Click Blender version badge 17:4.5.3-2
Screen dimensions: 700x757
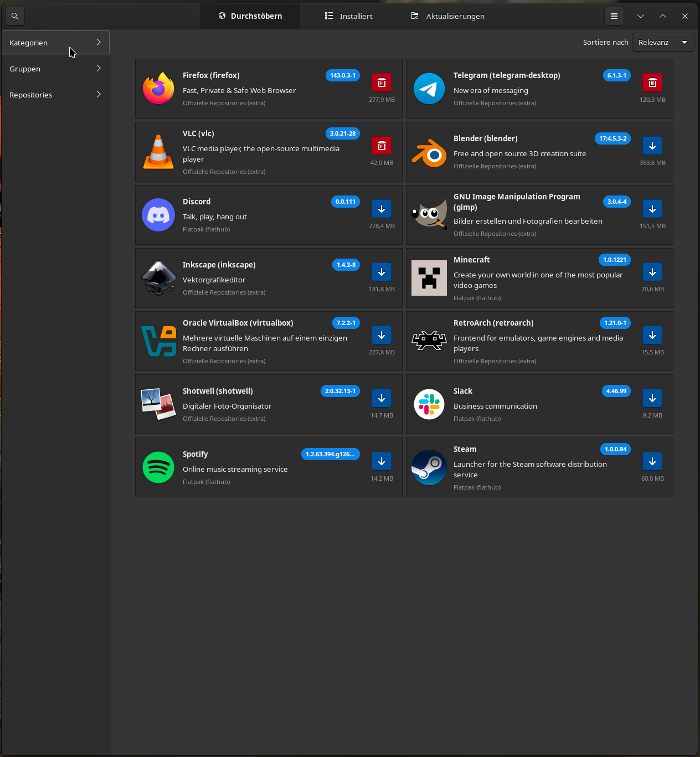coord(612,138)
